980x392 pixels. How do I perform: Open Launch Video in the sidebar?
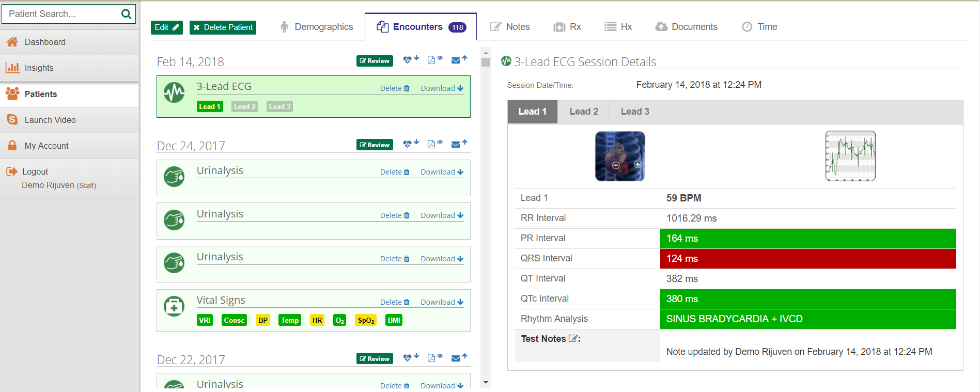(69, 120)
